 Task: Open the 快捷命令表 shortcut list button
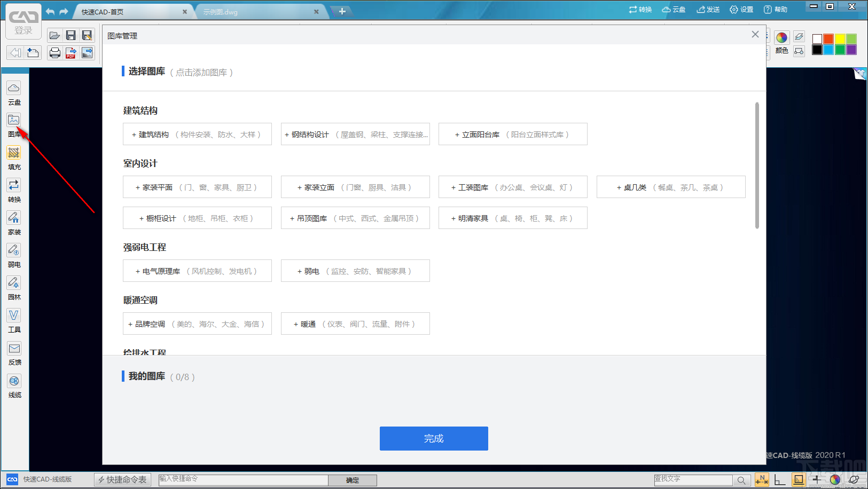122,479
